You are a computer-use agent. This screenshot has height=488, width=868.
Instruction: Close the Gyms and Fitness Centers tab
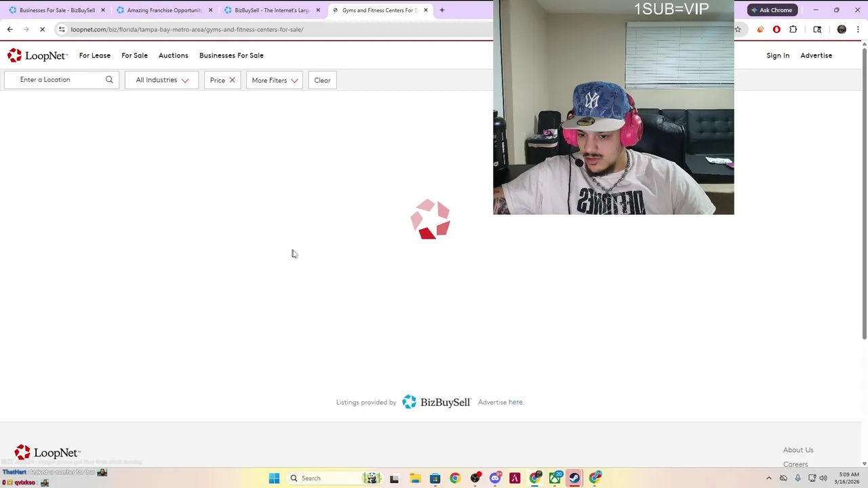[426, 10]
